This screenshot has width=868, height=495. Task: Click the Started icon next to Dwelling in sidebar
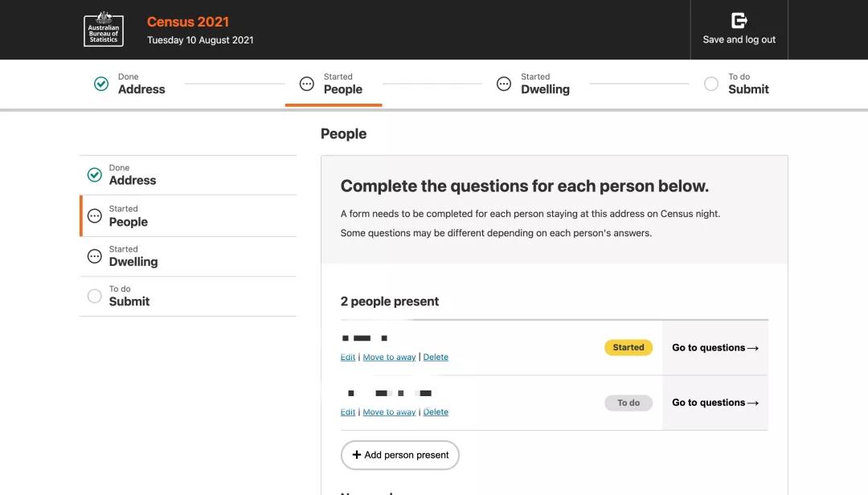point(94,256)
